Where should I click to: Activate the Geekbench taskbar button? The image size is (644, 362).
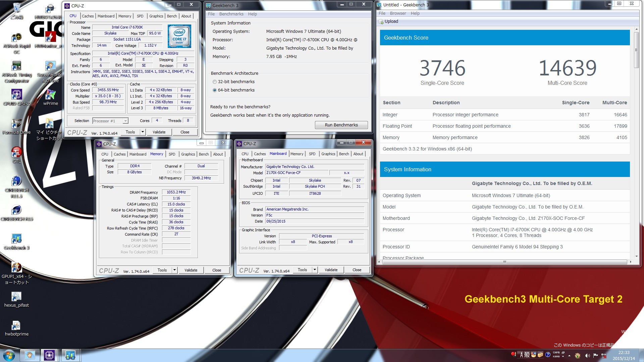pyautogui.click(x=70, y=355)
